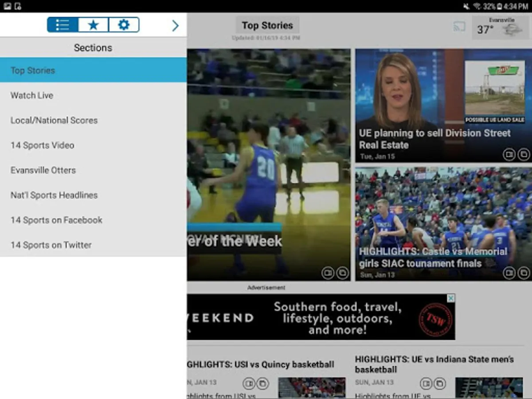Tap the Chromecast cast icon

pyautogui.click(x=459, y=27)
